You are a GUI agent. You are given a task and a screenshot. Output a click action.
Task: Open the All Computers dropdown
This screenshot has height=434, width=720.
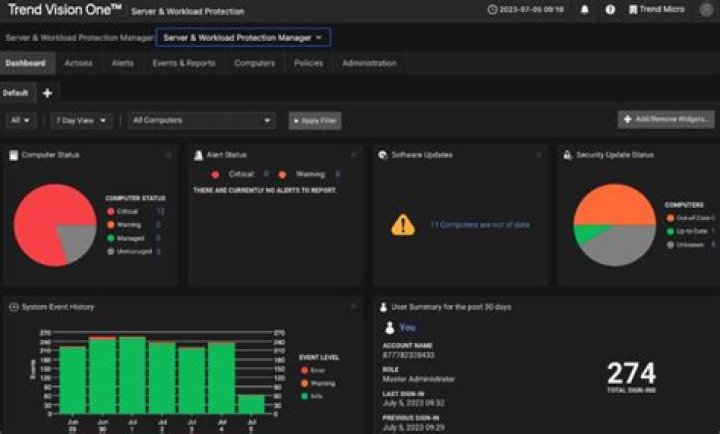[x=202, y=120]
